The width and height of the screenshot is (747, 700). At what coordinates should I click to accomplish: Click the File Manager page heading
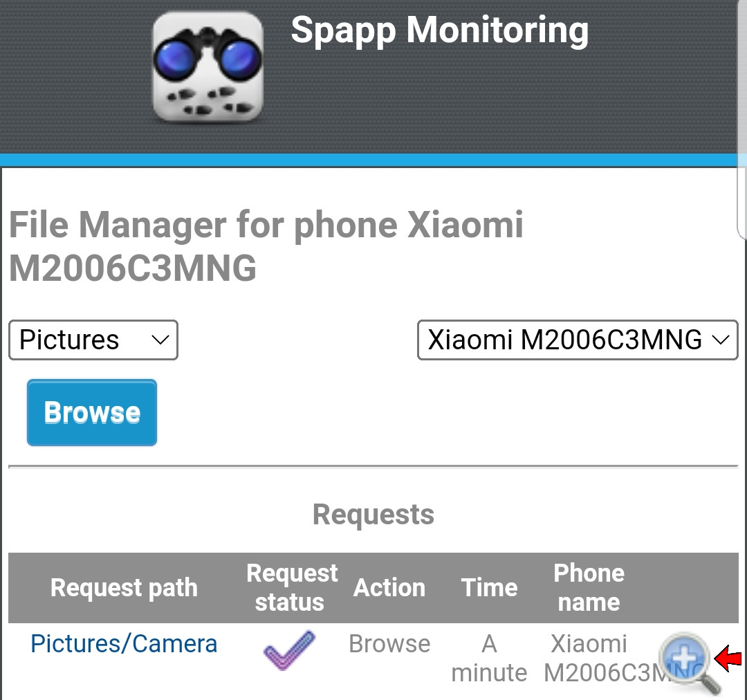266,246
